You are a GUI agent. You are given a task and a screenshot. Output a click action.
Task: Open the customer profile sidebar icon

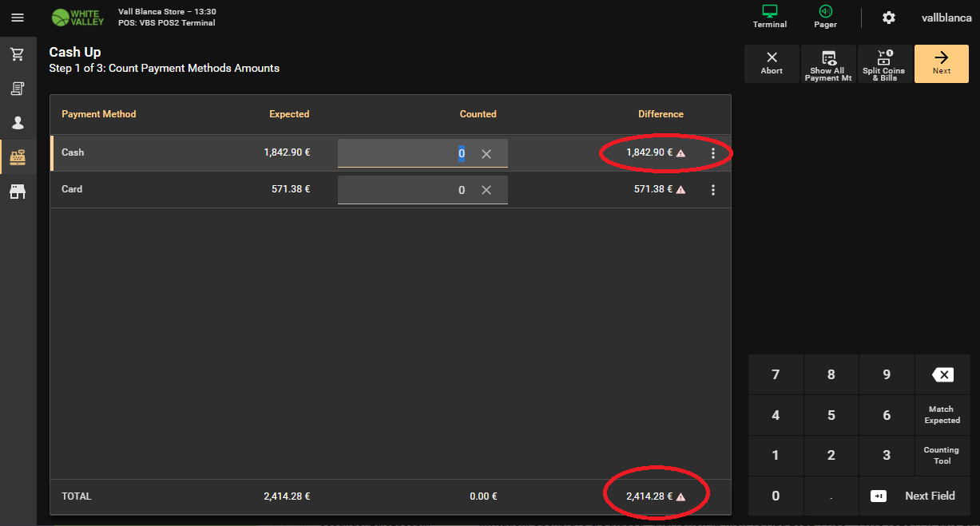pyautogui.click(x=18, y=123)
